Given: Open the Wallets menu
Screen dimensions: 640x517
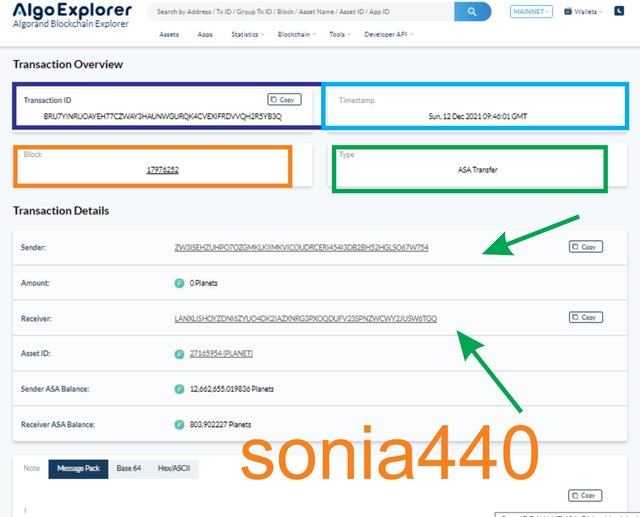Looking at the screenshot, I should (583, 11).
